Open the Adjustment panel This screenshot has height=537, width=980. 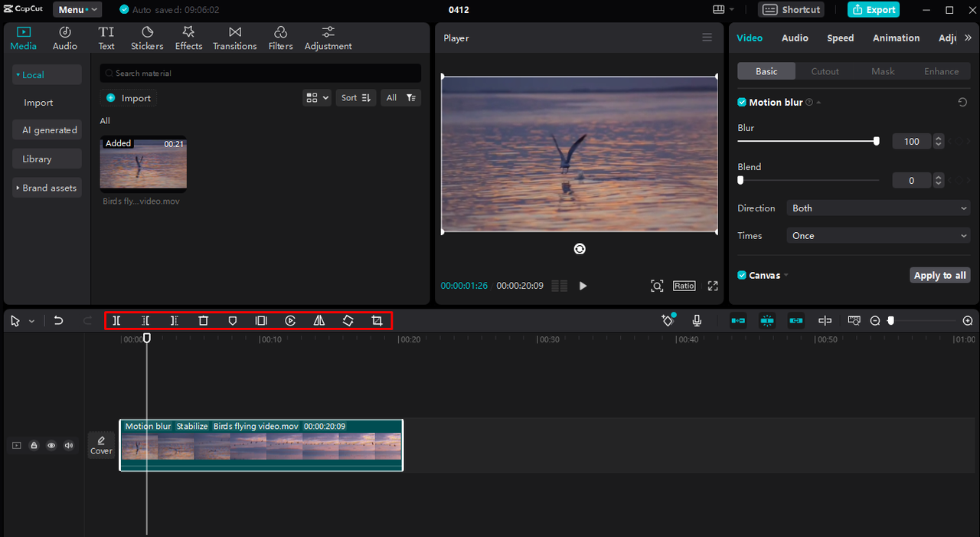[328, 38]
